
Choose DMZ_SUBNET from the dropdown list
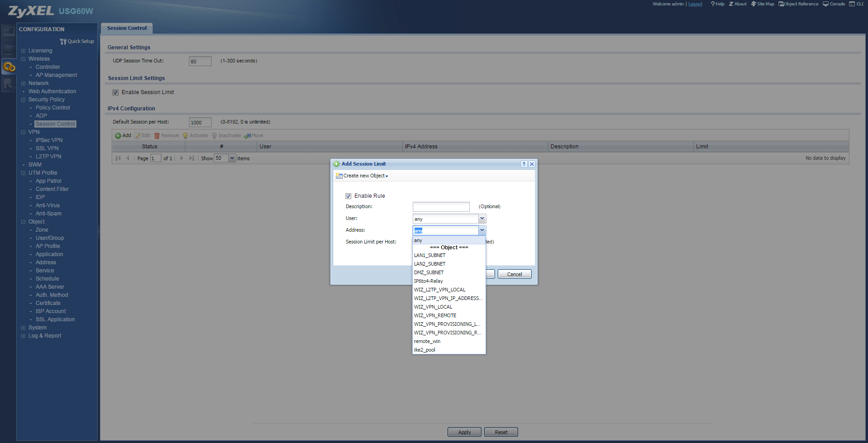(x=429, y=273)
